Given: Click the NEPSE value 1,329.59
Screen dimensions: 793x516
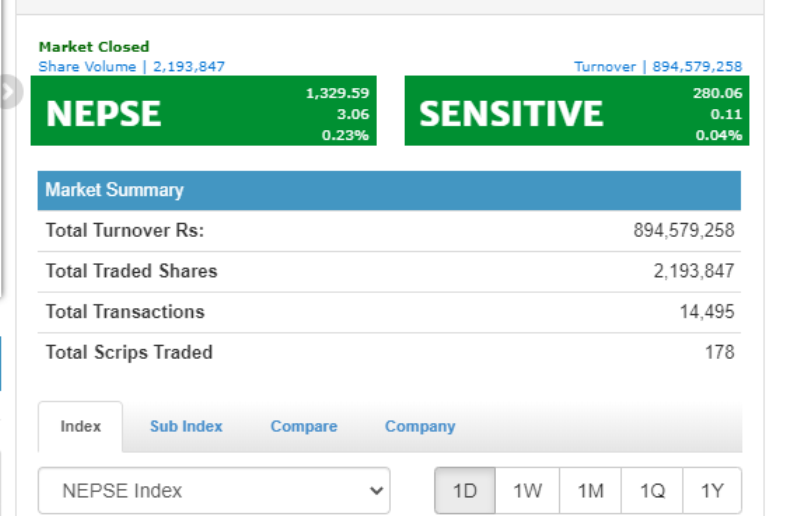Looking at the screenshot, I should [337, 93].
